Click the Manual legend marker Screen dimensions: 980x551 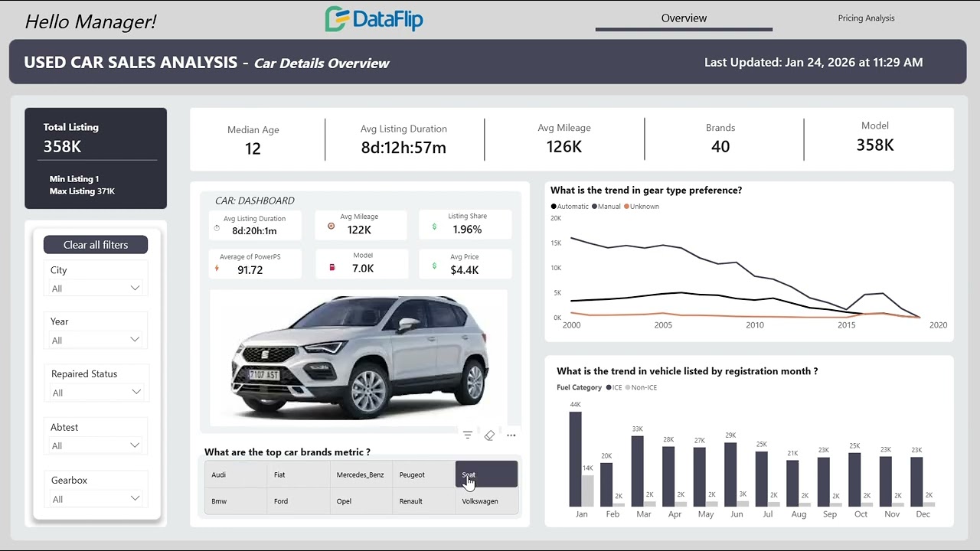point(594,207)
